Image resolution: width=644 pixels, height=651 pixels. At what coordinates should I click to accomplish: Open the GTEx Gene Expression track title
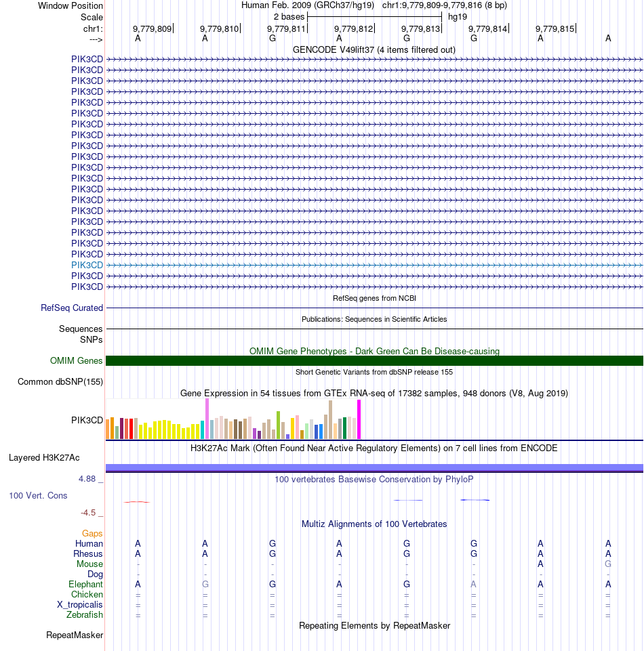tap(374, 393)
